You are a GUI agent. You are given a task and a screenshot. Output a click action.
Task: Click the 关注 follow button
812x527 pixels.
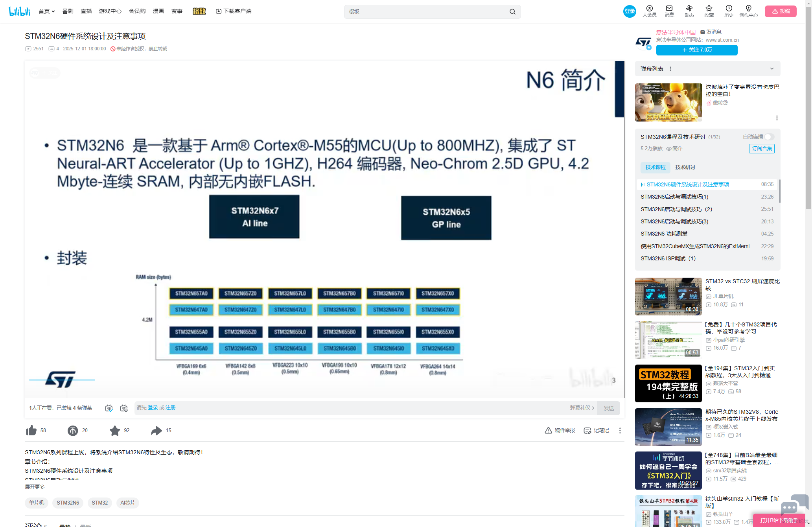(x=697, y=50)
